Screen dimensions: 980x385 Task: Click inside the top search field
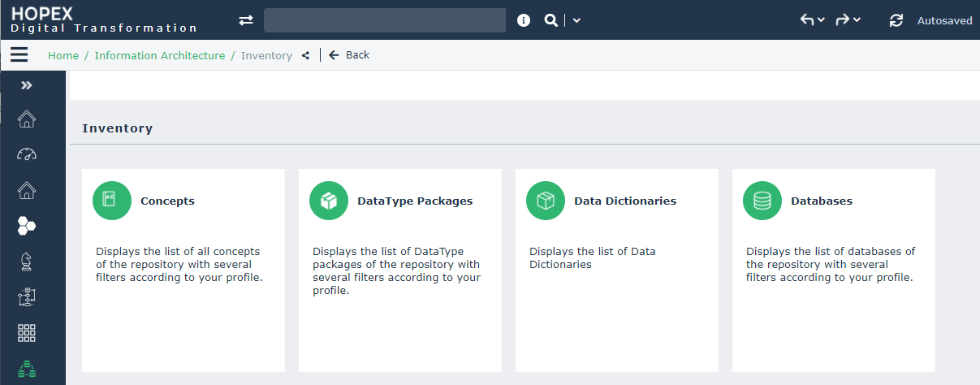coord(384,20)
